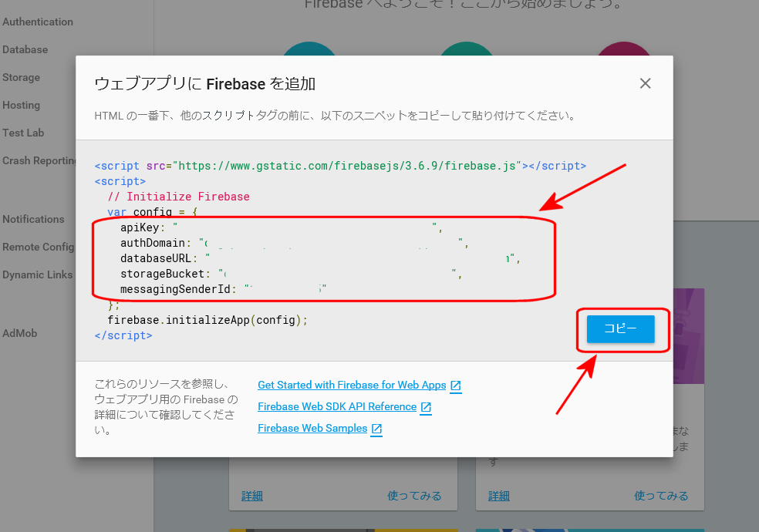Go to Test Lab in sidebar
Viewport: 759px width, 532px height.
pos(23,133)
